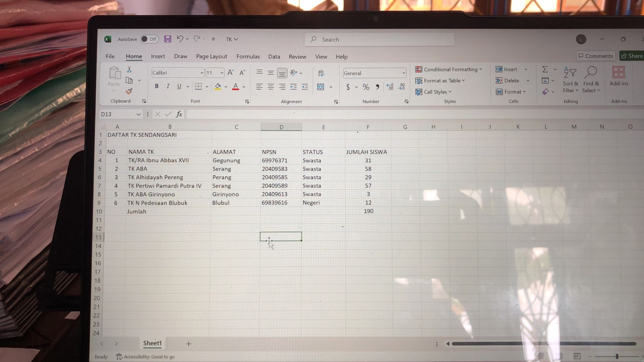644x362 pixels.
Task: Open the Calibri font name dropdown
Action: [202, 73]
